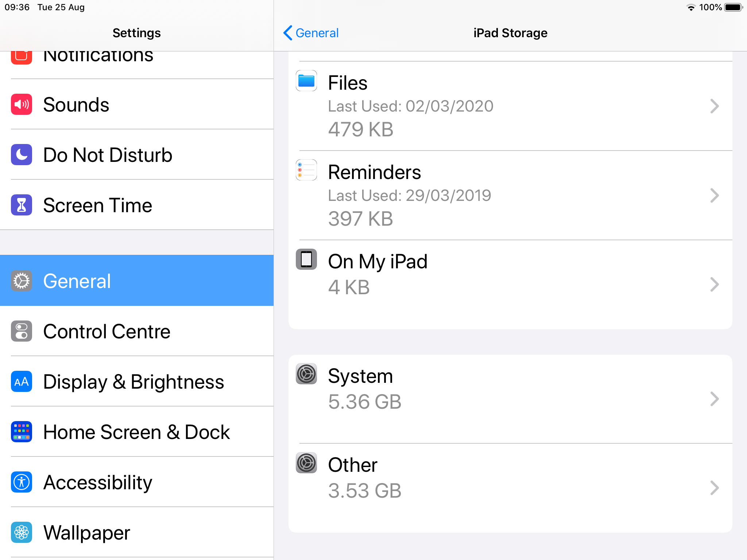Click the Wallpaper icon
The height and width of the screenshot is (560, 747).
[21, 533]
